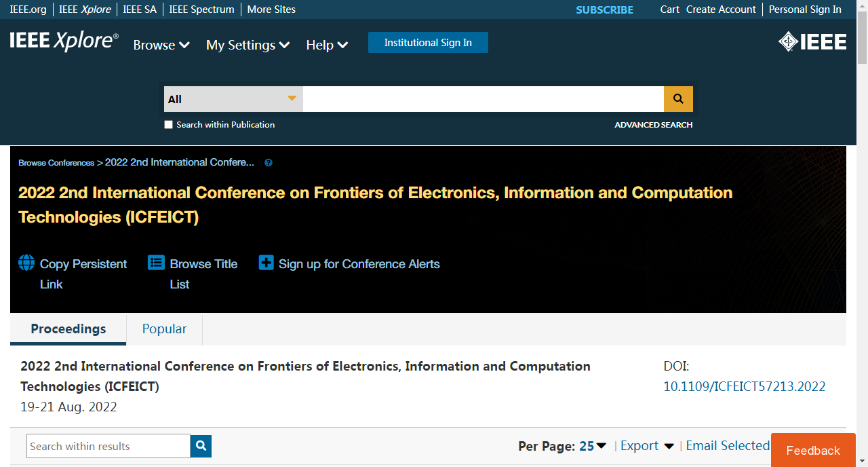The image size is (868, 467).
Task: Switch to the Proceedings tab
Action: [68, 329]
